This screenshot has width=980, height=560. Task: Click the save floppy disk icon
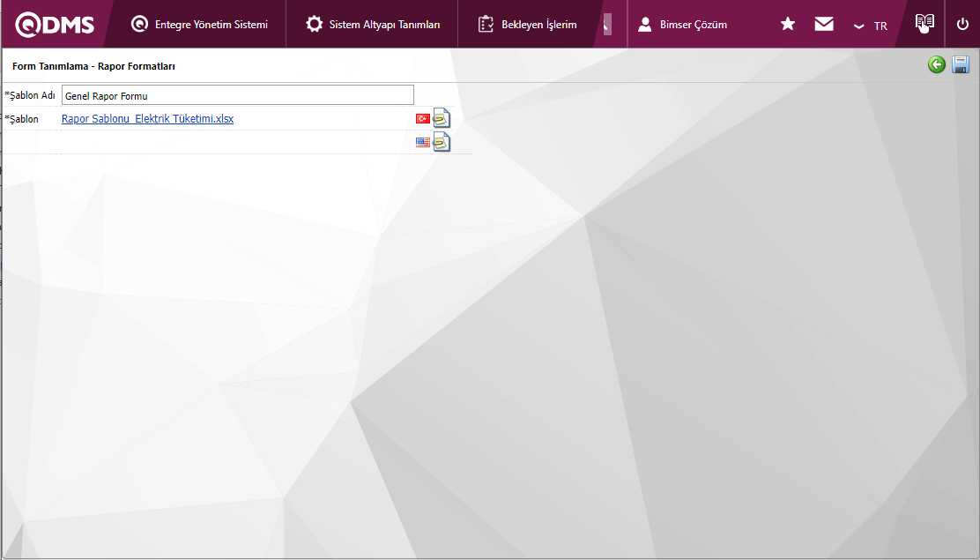click(x=961, y=64)
